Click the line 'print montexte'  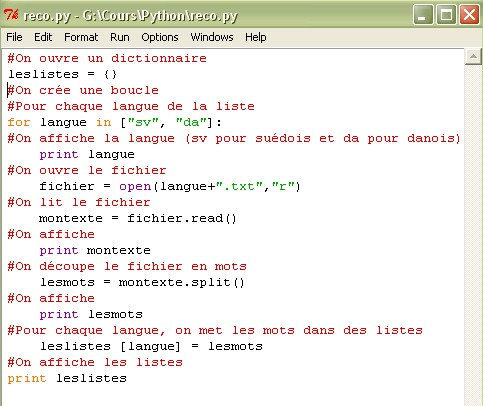coord(95,250)
